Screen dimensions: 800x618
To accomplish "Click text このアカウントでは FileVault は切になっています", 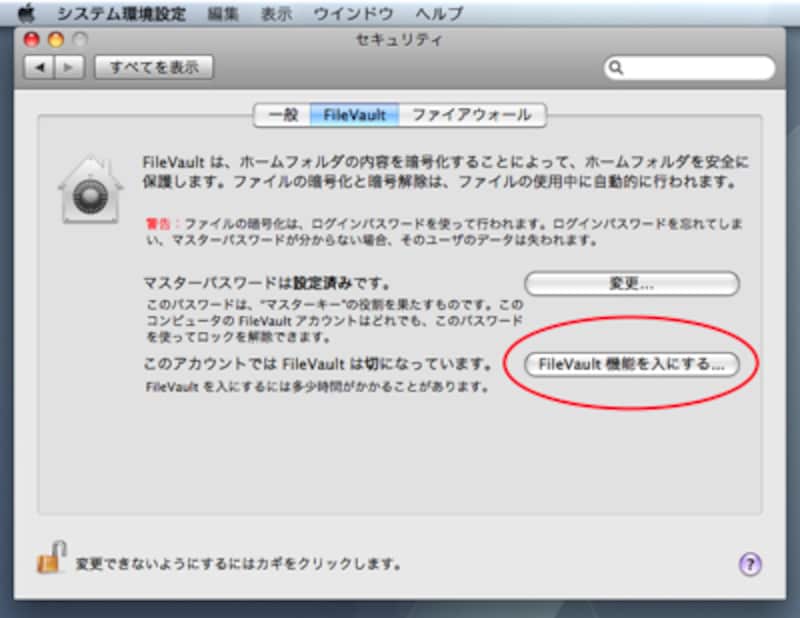I will [317, 364].
